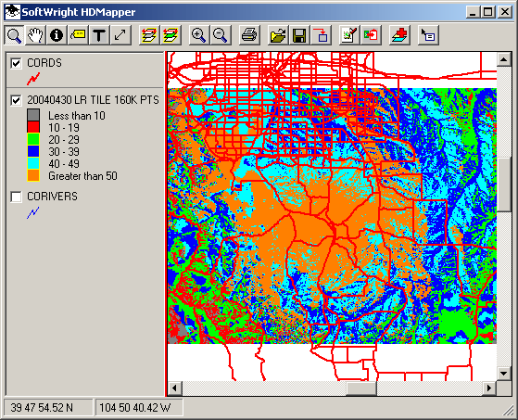Add a layer with red plus icon

tap(399, 35)
